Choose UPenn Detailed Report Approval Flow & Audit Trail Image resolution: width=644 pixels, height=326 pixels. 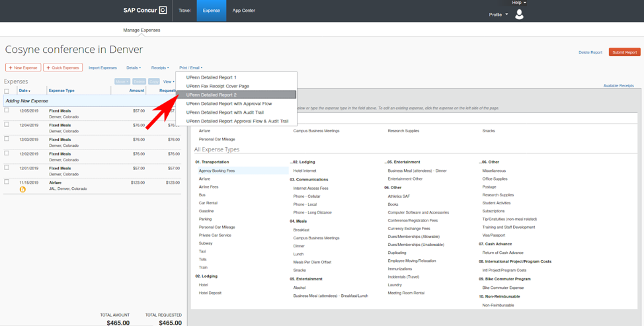point(236,121)
